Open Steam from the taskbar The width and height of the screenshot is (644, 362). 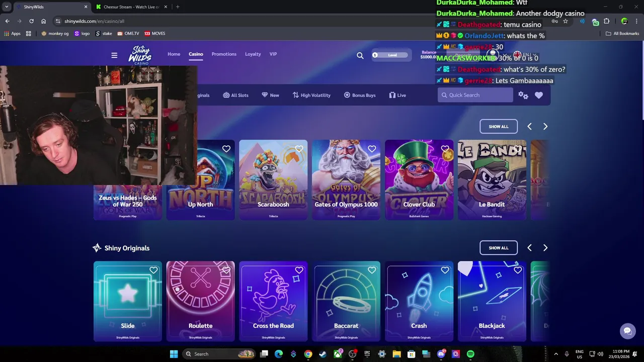coord(323,354)
